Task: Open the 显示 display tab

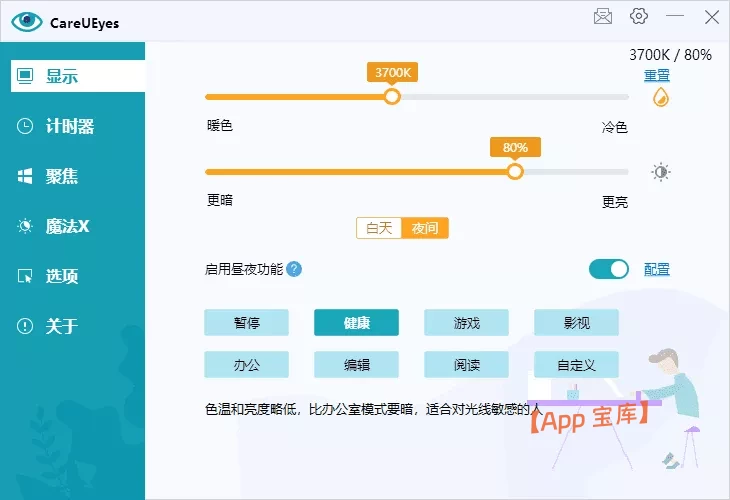Action: tap(78, 76)
